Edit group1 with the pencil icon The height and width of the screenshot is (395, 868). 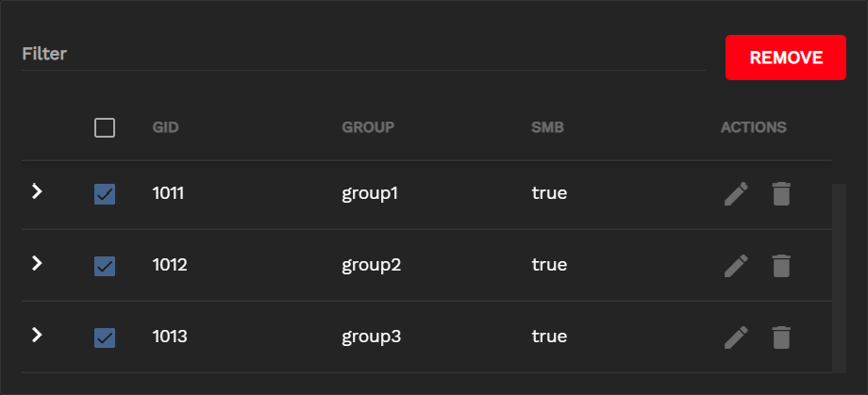click(736, 194)
